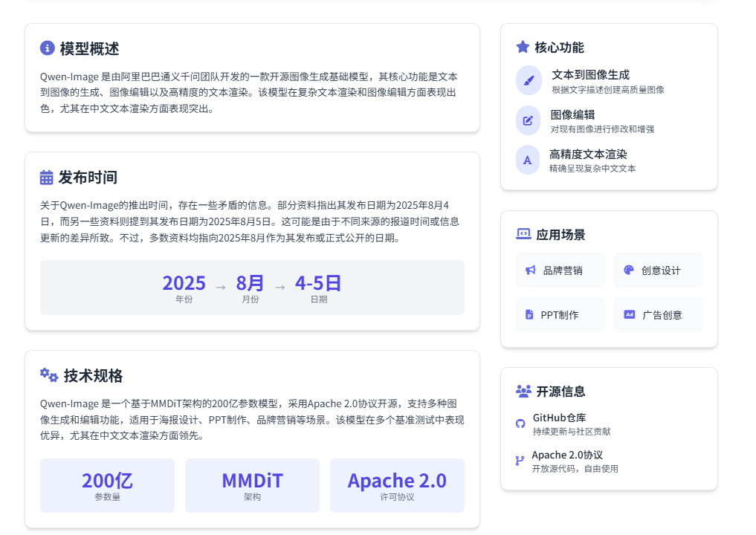
Task: Click the 200亿 参数量 card
Action: click(x=107, y=485)
